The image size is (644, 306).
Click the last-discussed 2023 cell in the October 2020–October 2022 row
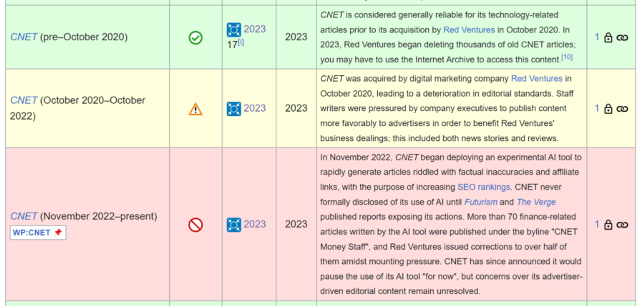(x=296, y=108)
